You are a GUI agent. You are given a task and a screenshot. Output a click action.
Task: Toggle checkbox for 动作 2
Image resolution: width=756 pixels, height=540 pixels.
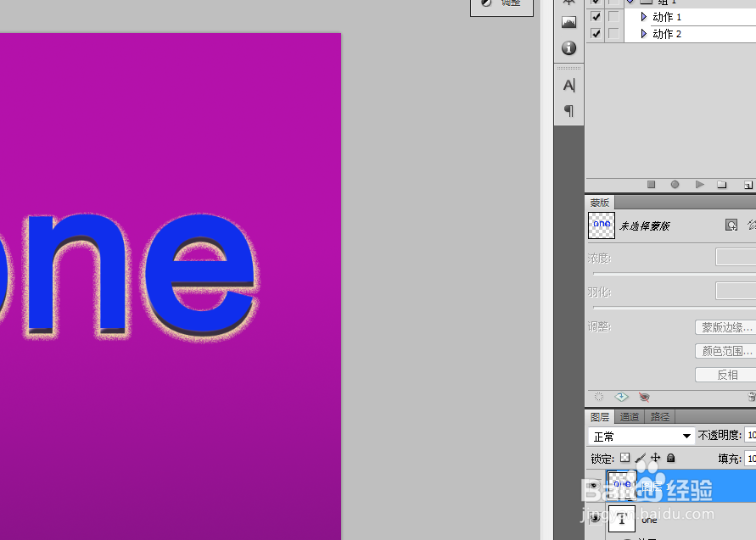point(596,34)
